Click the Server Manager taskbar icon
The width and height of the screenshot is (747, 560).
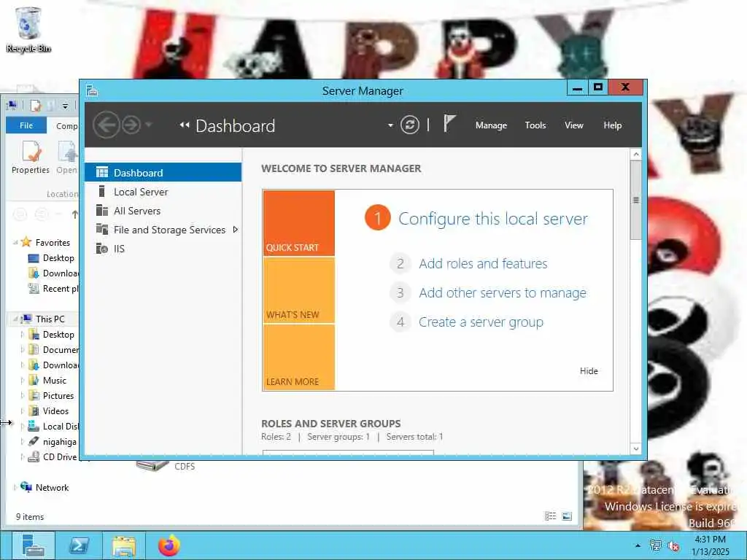point(33,545)
